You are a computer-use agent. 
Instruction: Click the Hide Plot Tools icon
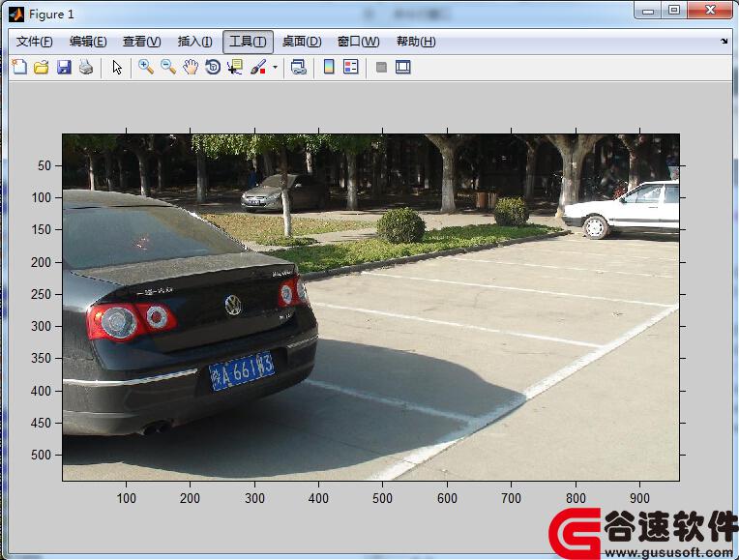381,68
